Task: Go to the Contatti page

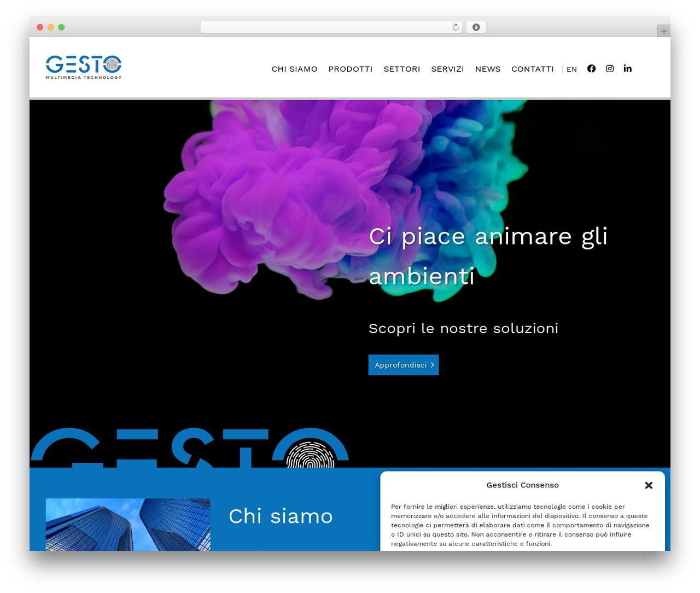Action: [x=533, y=69]
